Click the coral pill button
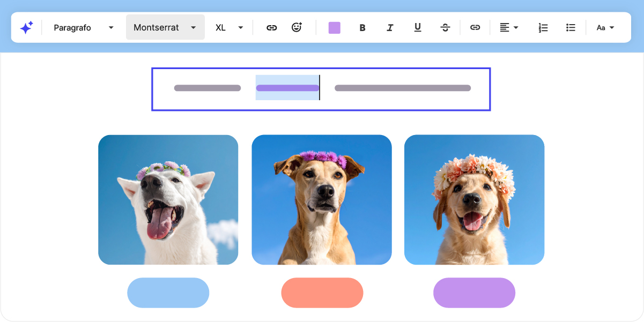 click(322, 293)
